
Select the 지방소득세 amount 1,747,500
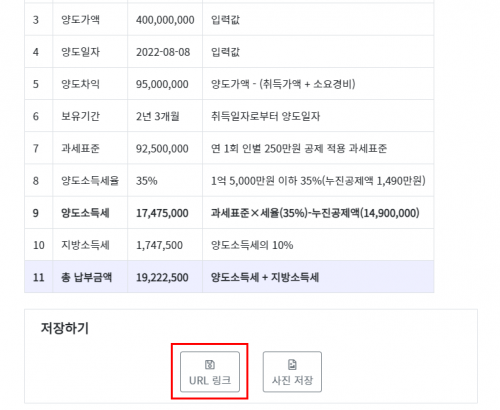click(x=159, y=245)
